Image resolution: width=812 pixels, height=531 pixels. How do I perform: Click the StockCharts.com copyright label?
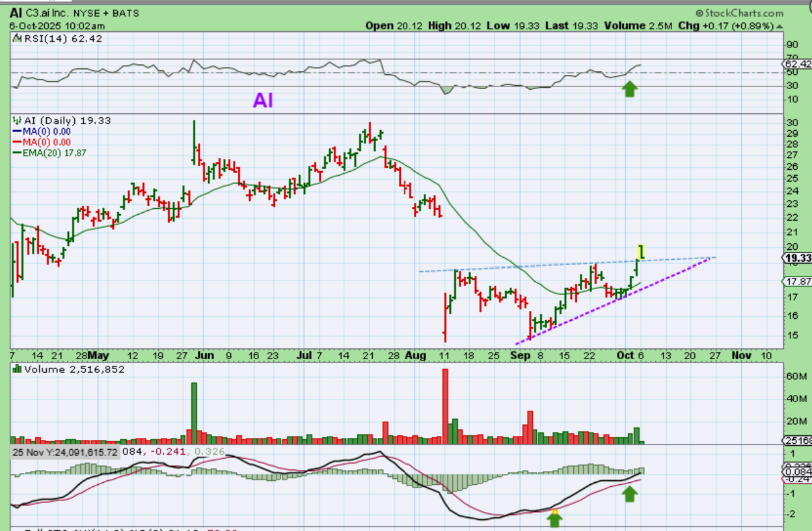[739, 13]
